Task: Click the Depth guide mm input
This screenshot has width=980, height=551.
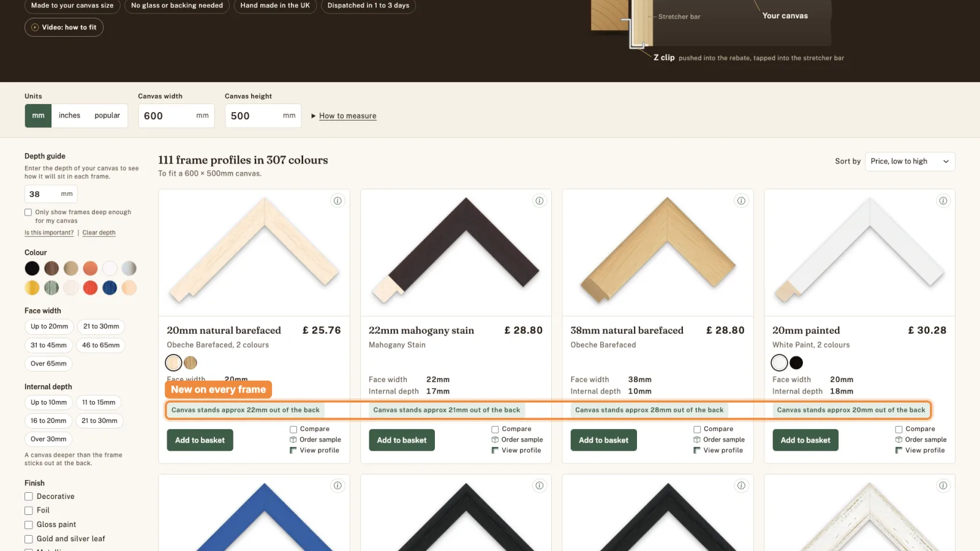Action: tap(51, 194)
